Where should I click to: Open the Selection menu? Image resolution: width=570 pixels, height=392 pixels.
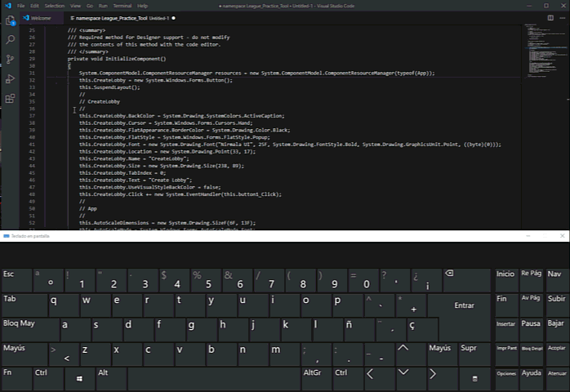pos(55,5)
